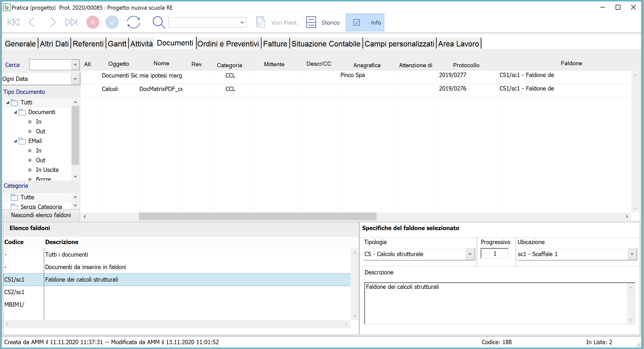The image size is (644, 349).
Task: Click the refresh circular arrows icon
Action: (133, 22)
